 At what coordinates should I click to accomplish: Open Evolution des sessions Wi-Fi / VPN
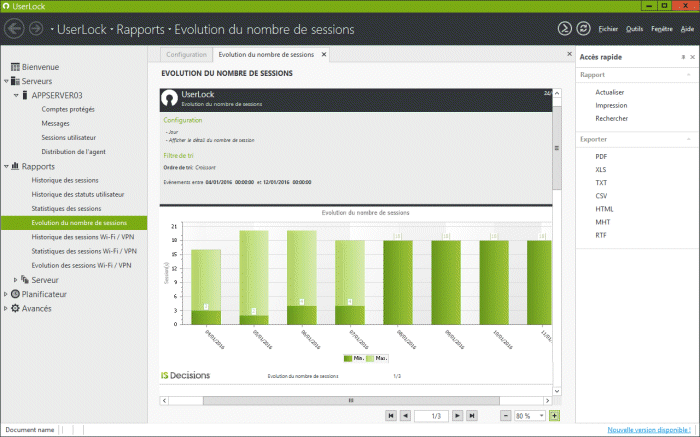81,265
